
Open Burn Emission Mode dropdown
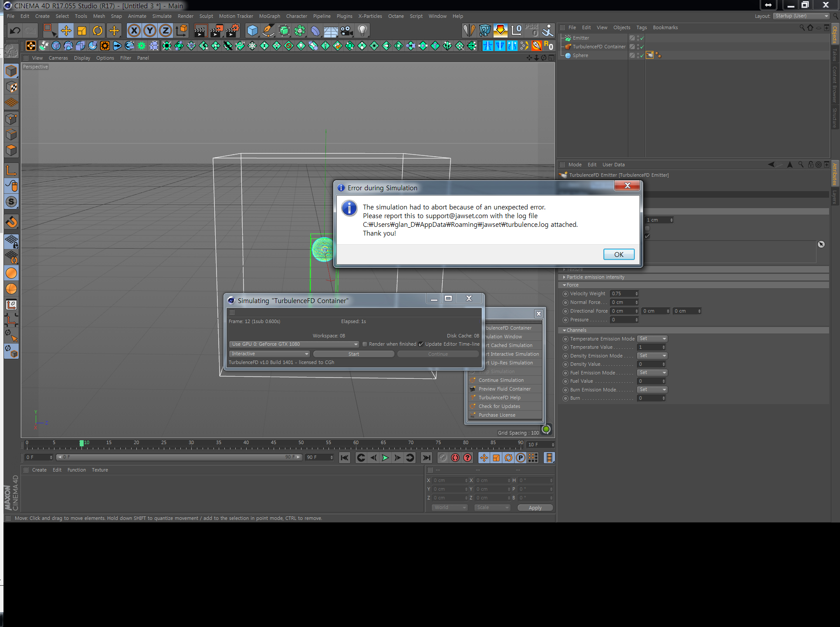coord(652,390)
